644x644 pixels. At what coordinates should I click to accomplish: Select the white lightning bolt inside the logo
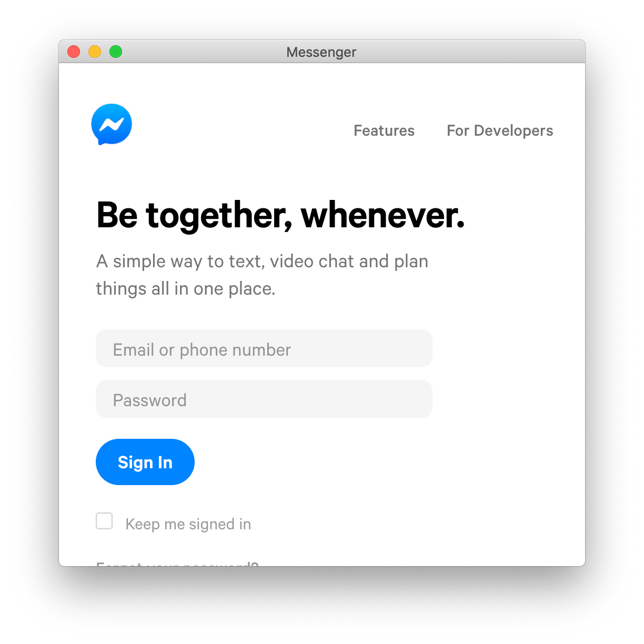point(112,124)
